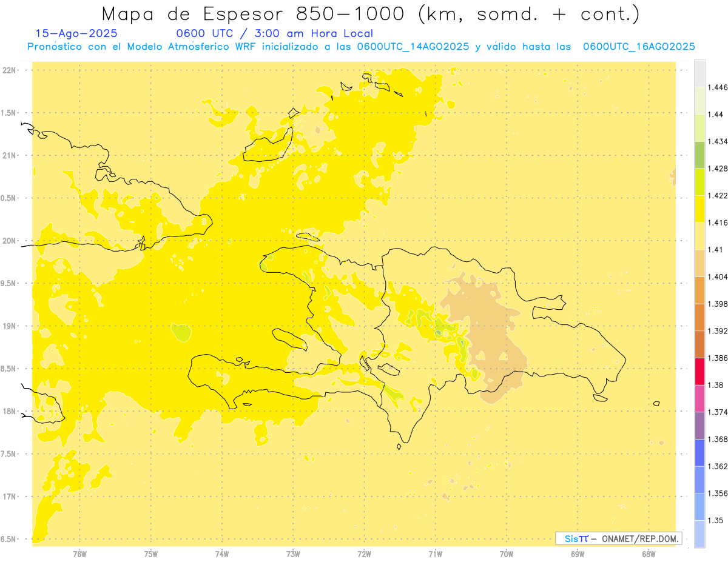
Task: Click the '1.446' color scale value
Action: pos(718,87)
